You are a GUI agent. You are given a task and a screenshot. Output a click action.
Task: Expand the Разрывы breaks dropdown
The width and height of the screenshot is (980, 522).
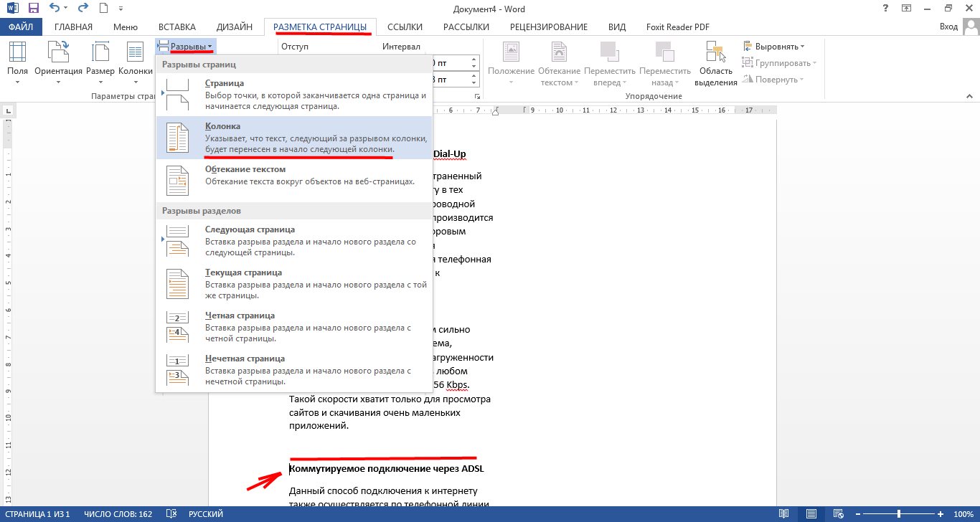185,47
